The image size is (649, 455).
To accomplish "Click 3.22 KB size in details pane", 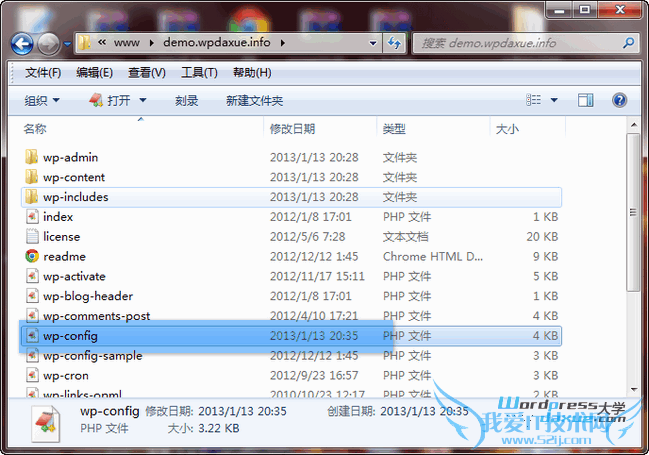I will coord(219,428).
